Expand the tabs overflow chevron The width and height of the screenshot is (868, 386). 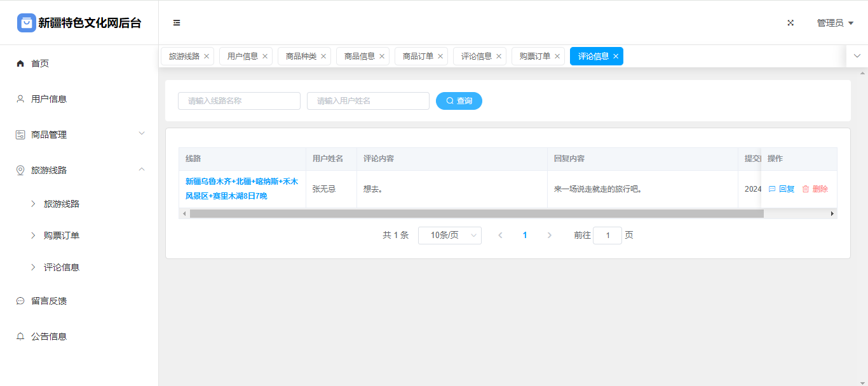click(x=857, y=56)
